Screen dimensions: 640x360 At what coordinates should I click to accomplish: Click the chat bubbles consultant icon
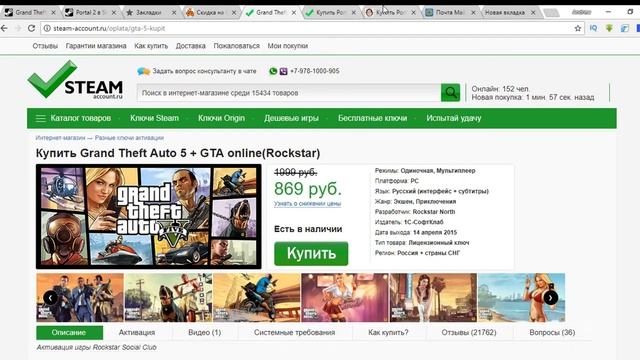[143, 71]
